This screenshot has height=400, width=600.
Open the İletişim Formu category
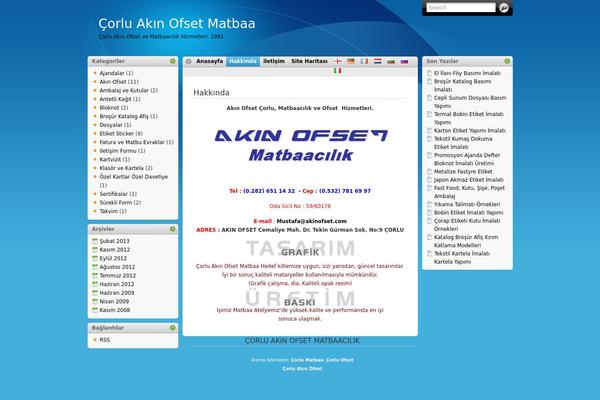tap(118, 151)
